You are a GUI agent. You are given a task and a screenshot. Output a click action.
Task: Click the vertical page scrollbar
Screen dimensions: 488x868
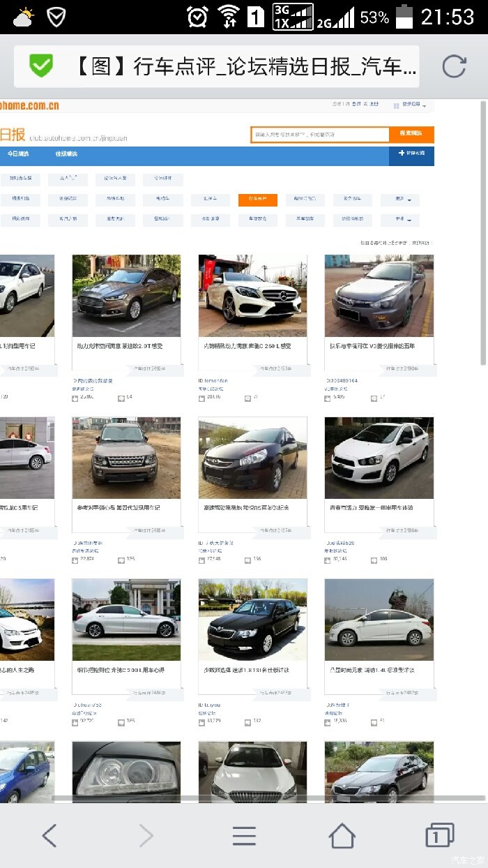(x=484, y=230)
